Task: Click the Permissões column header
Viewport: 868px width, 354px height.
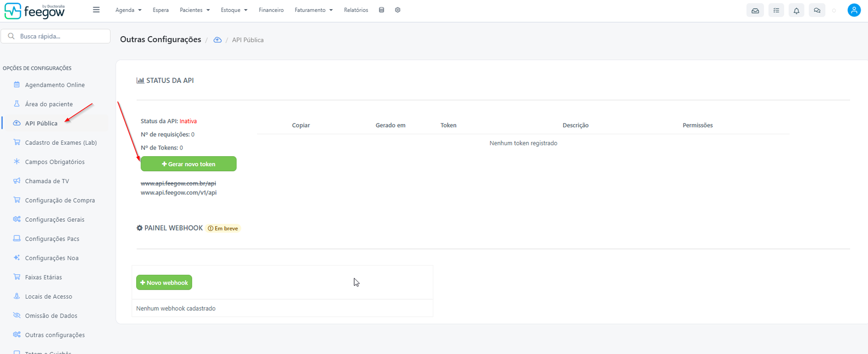Action: (698, 125)
